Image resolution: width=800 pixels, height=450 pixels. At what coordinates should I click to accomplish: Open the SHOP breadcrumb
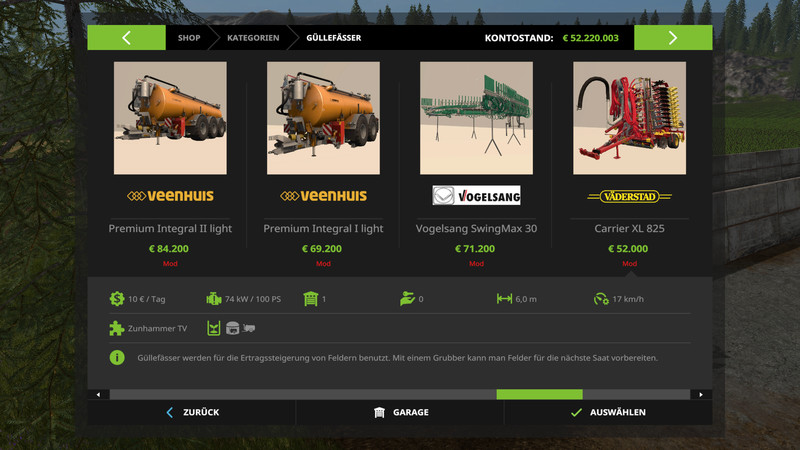click(x=189, y=38)
